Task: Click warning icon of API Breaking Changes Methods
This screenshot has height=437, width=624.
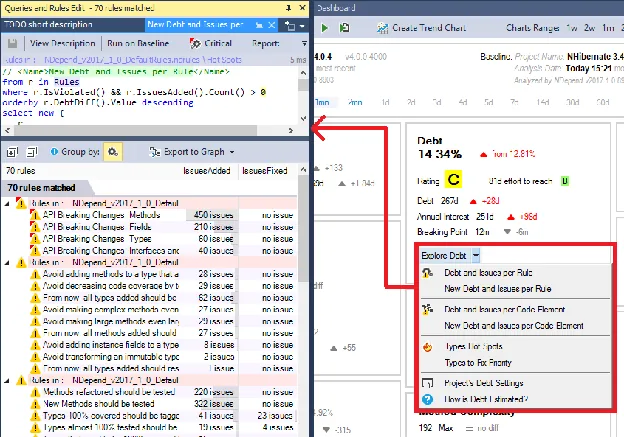Action: (35, 215)
